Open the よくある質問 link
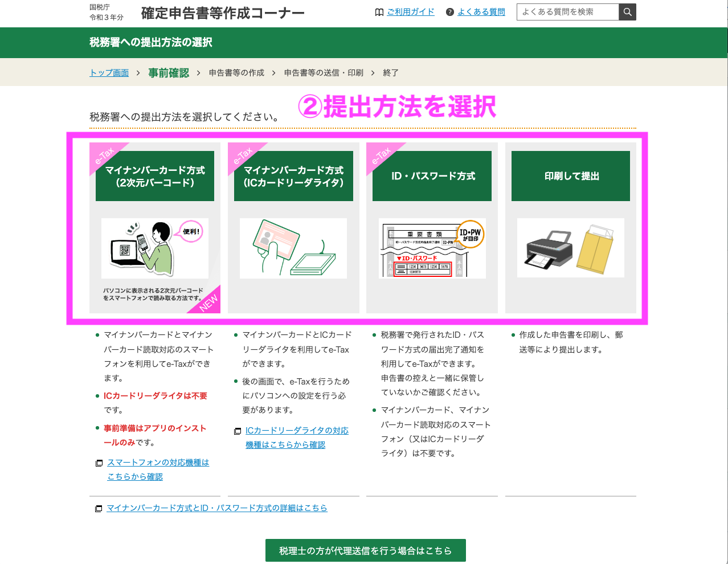 (x=481, y=12)
